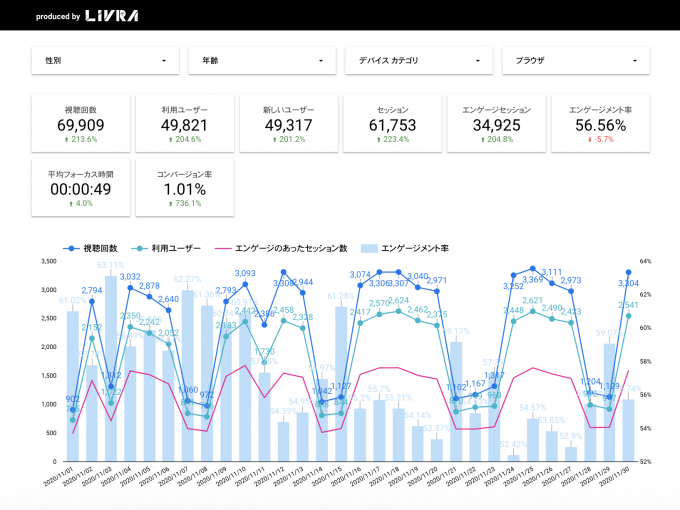Expand the デバイス カテゴリ dropdown
The height and width of the screenshot is (510, 680).
coord(419,61)
